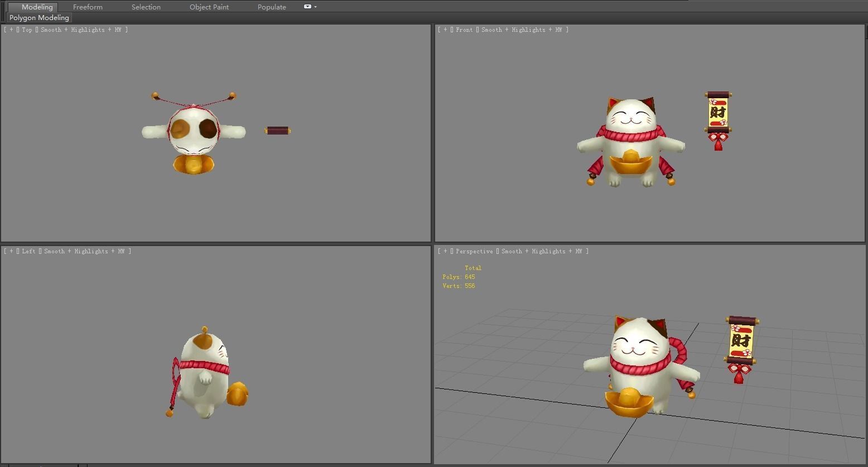Image resolution: width=868 pixels, height=467 pixels.
Task: Click the gold ingot in Perspective viewport
Action: pos(629,403)
